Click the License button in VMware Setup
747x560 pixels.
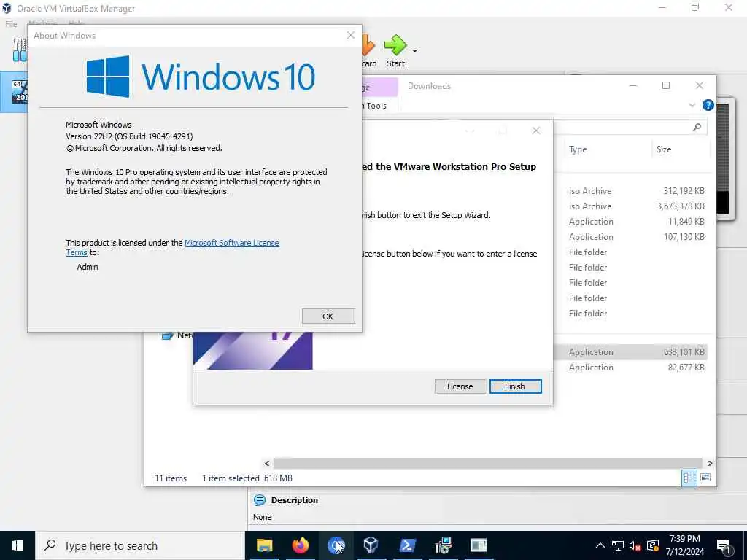tap(460, 386)
